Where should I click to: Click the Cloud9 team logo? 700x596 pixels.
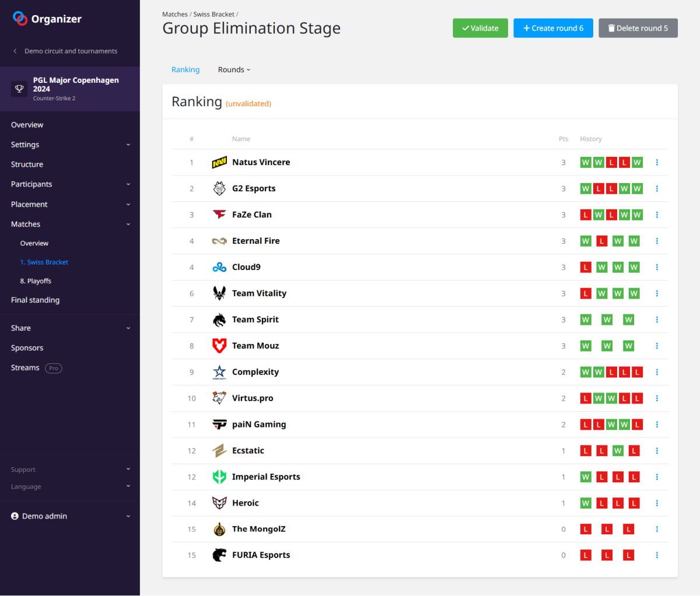tap(219, 267)
